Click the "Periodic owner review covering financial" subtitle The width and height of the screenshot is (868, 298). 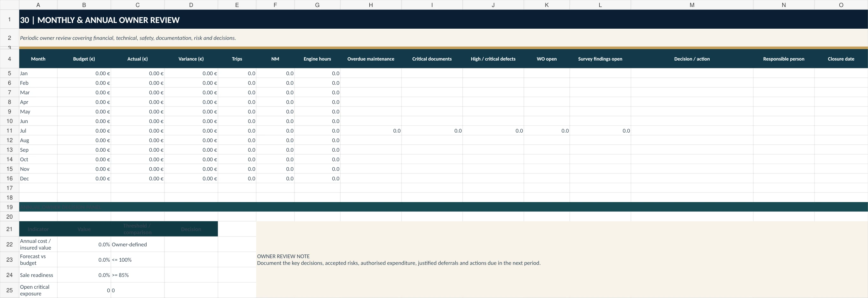click(128, 38)
